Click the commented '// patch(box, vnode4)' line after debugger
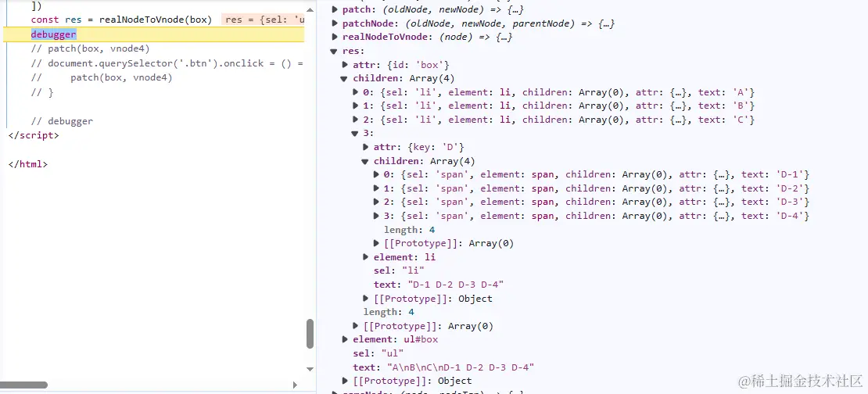 tap(90, 48)
